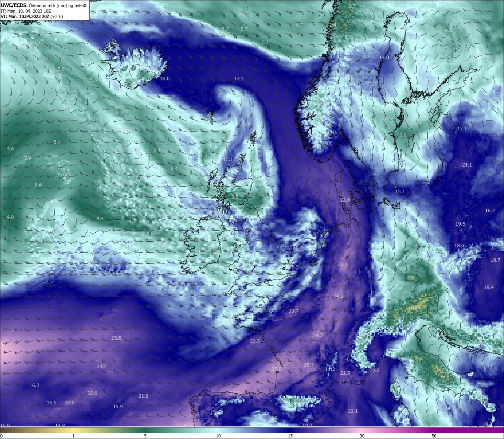Click the title 'UWC/ECDS: Úrkomumætti (mm) og uv850.'
The width and height of the screenshot is (504, 439).
coord(44,6)
